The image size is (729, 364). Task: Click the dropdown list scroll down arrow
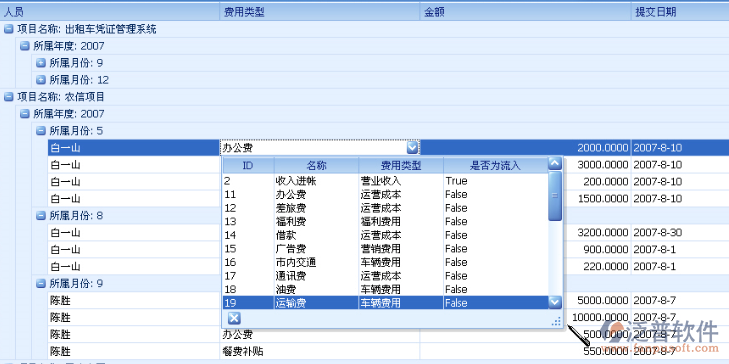555,303
